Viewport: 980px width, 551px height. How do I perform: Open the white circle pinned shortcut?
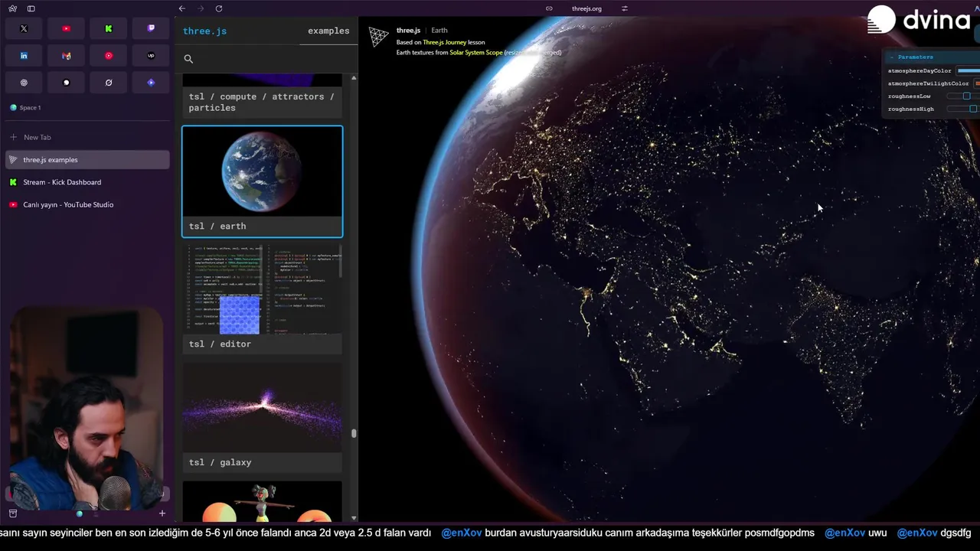tap(66, 83)
